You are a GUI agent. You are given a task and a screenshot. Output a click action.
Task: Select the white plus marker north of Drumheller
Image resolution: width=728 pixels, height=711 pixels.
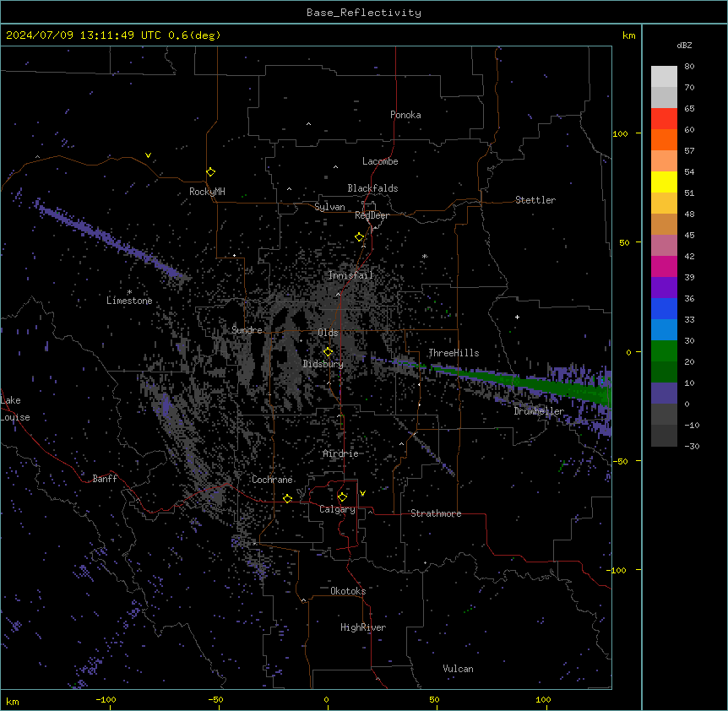click(x=517, y=317)
